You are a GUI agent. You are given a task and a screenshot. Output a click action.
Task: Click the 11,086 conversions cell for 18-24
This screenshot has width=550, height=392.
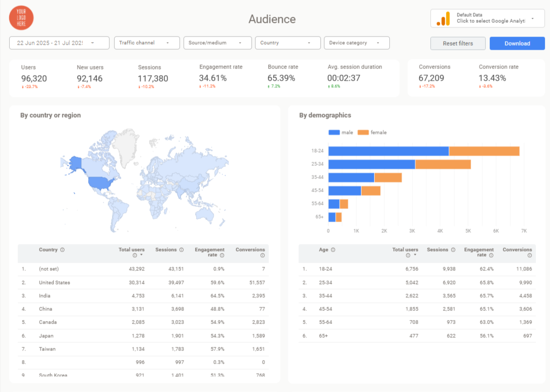(524, 269)
